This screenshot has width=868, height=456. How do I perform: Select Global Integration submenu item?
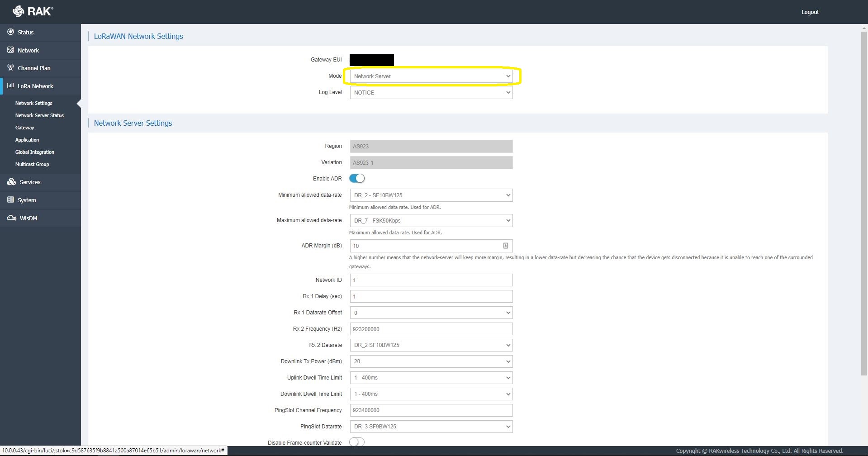[x=34, y=152]
